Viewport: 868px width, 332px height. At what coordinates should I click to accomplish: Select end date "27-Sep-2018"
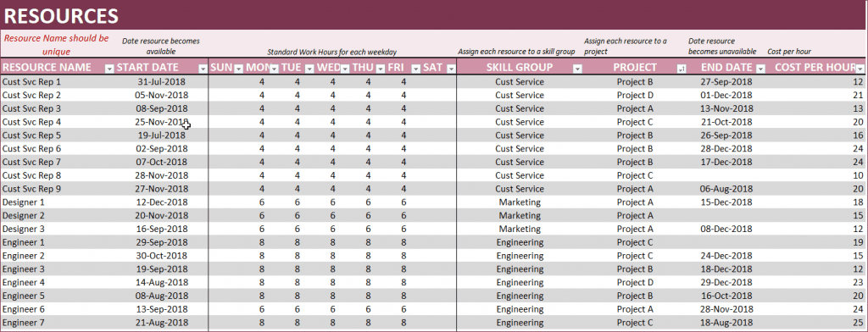726,82
